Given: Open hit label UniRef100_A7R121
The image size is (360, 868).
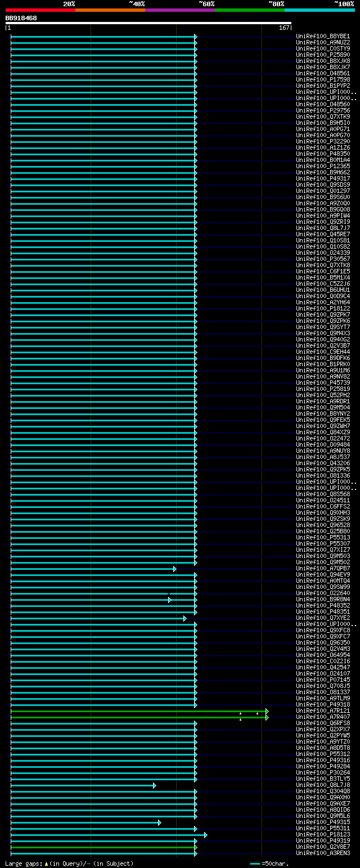Looking at the screenshot, I should pos(323,711).
